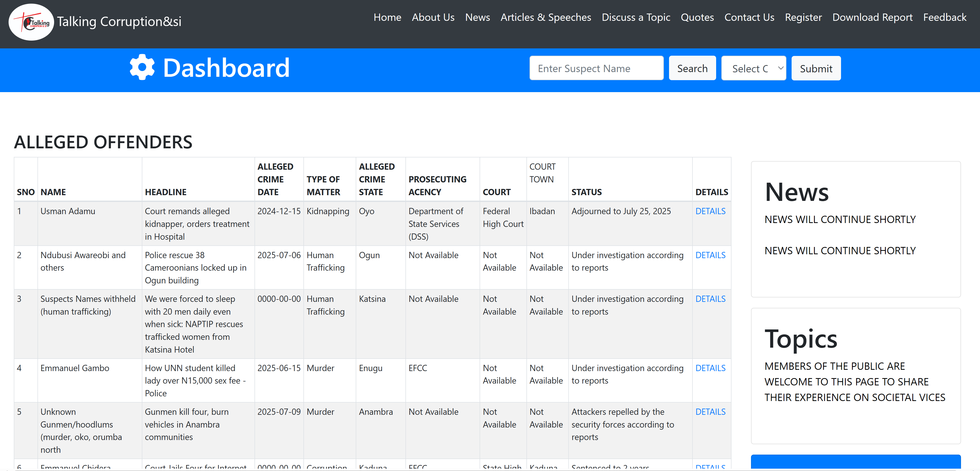This screenshot has width=980, height=471.
Task: Open Articles & Speeches menu
Action: click(545, 17)
